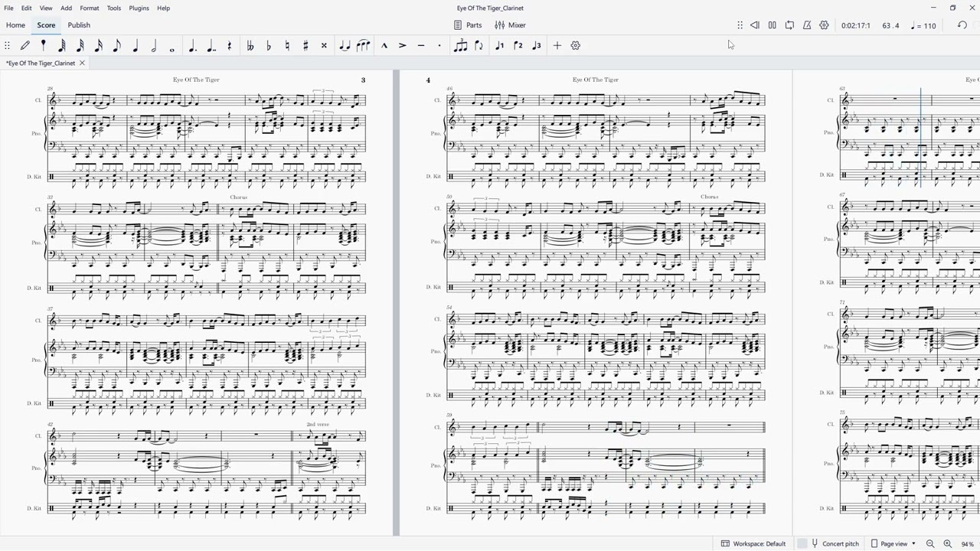Viewport: 980px width, 551px height.
Task: Select Voice 1
Action: click(500, 46)
